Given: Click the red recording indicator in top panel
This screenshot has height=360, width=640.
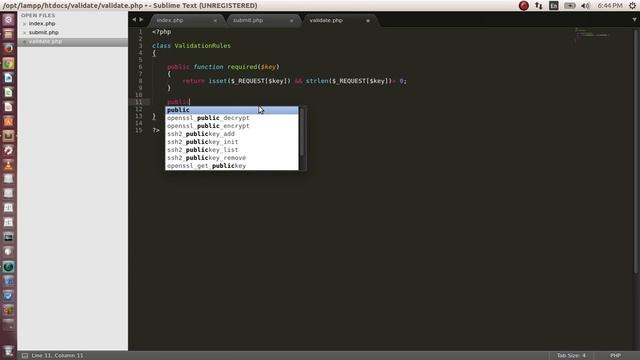Looking at the screenshot, I should click(x=524, y=6).
